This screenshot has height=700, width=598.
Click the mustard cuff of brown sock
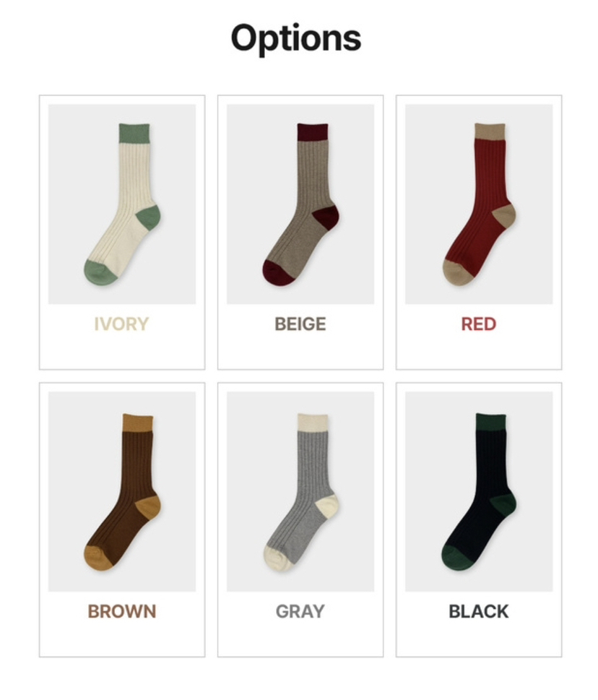(x=138, y=423)
